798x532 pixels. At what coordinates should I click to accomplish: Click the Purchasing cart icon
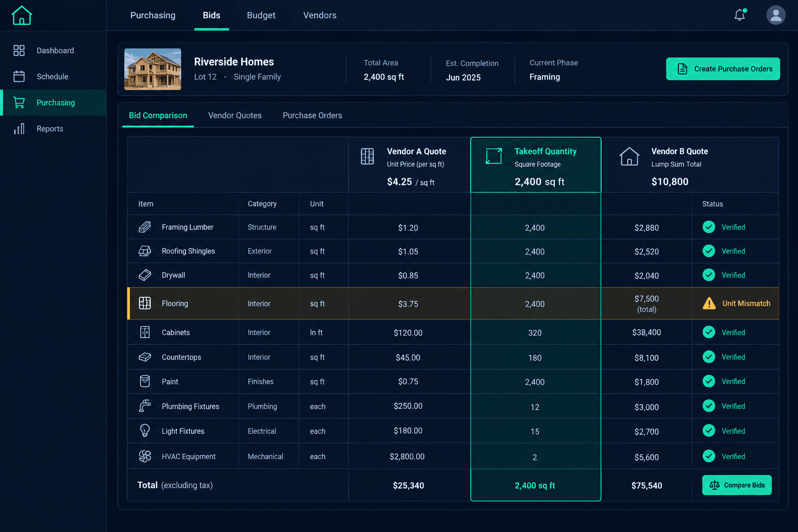click(x=19, y=102)
